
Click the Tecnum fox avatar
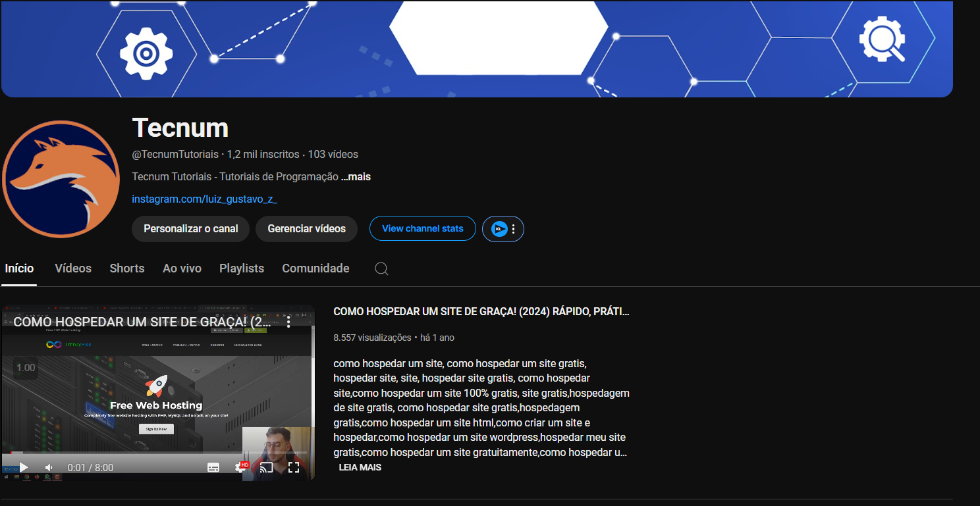(x=61, y=179)
